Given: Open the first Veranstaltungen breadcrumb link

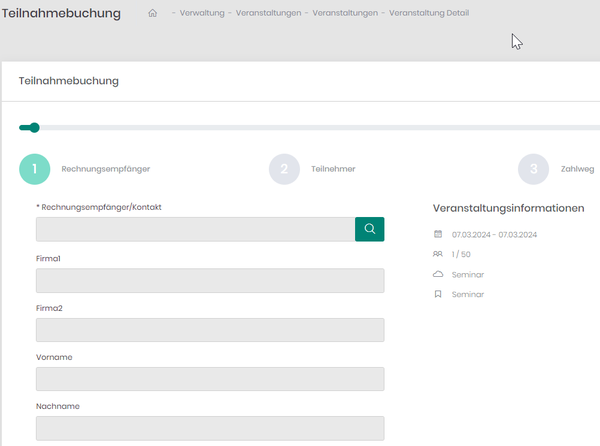Looking at the screenshot, I should pyautogui.click(x=268, y=13).
